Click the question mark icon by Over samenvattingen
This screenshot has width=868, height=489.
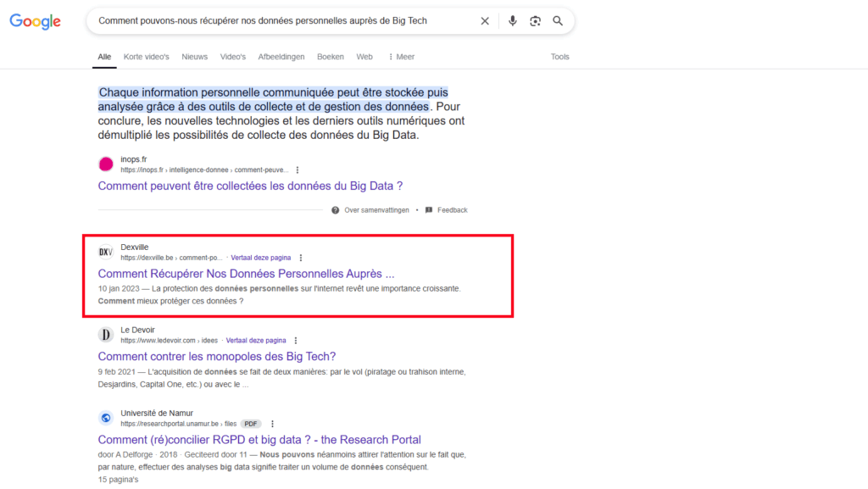tap(336, 210)
